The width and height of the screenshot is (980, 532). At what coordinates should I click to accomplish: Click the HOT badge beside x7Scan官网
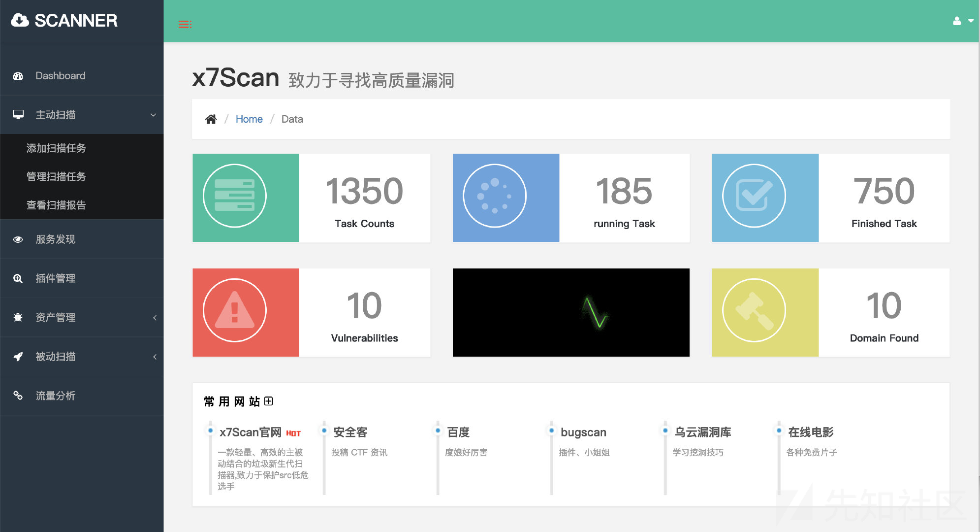(293, 433)
